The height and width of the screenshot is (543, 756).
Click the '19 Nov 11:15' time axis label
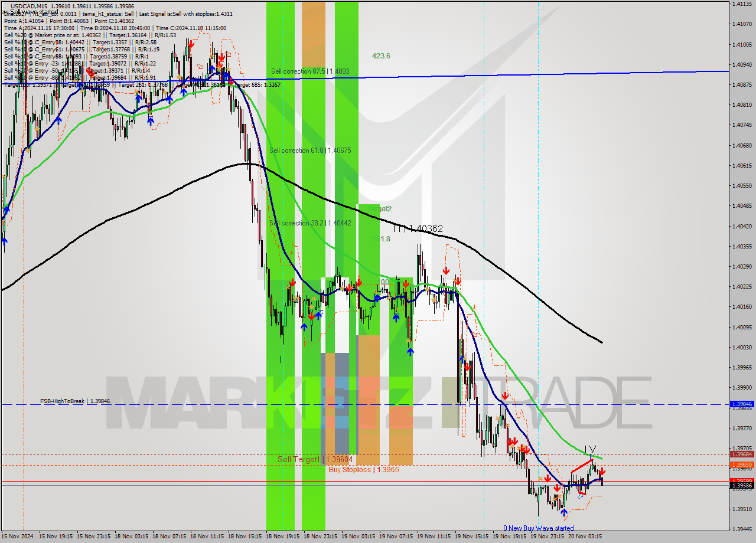434,537
